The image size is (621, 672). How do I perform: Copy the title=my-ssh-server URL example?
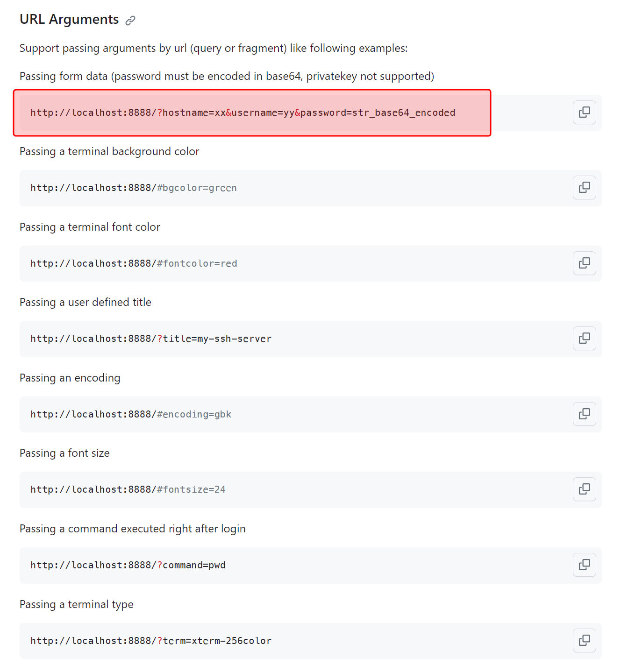click(584, 339)
